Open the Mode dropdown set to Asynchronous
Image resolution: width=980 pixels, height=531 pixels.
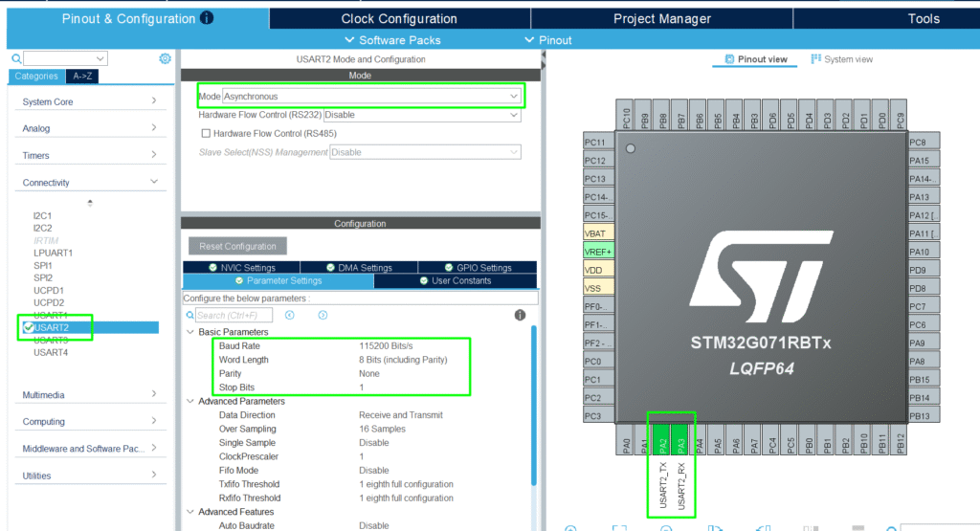click(372, 97)
